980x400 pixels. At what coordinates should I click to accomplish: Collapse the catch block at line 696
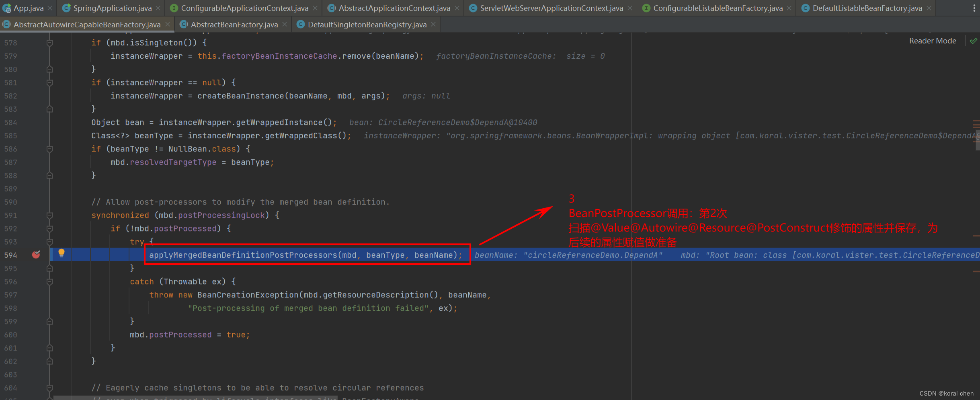click(x=49, y=282)
